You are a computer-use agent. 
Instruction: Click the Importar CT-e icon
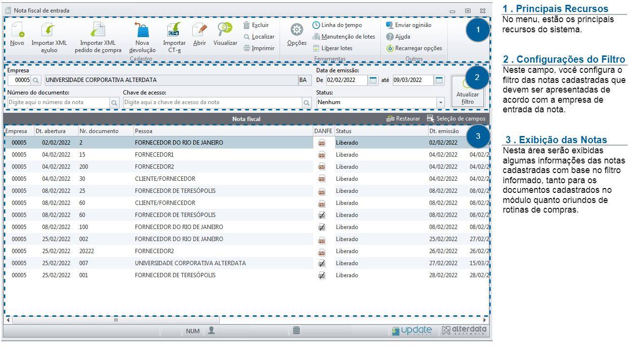pos(174,30)
